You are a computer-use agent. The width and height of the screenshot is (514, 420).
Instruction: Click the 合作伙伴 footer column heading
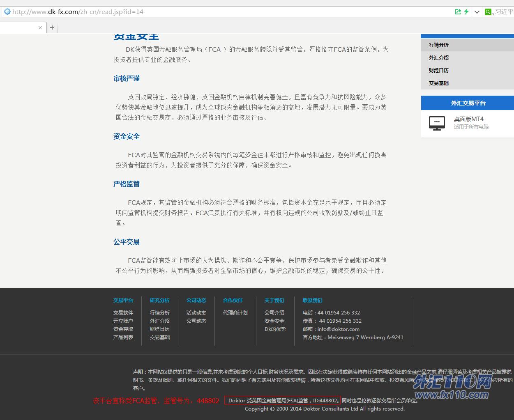(x=233, y=301)
